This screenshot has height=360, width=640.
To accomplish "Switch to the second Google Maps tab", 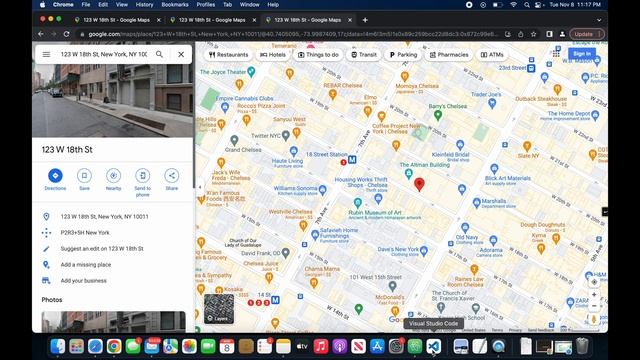I will click(212, 20).
